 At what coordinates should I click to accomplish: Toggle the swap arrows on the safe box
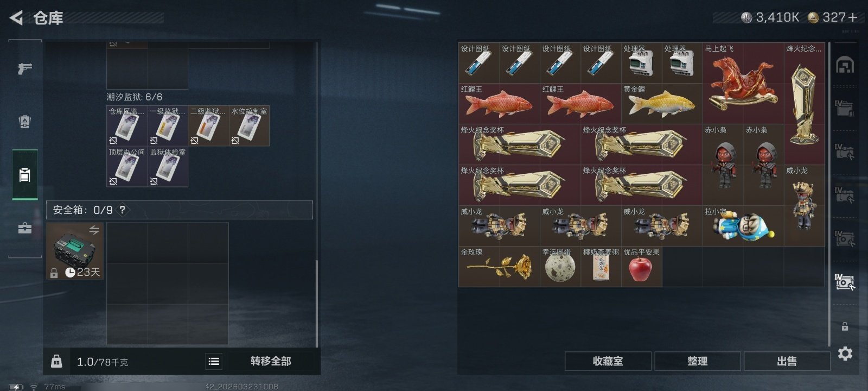pos(94,230)
